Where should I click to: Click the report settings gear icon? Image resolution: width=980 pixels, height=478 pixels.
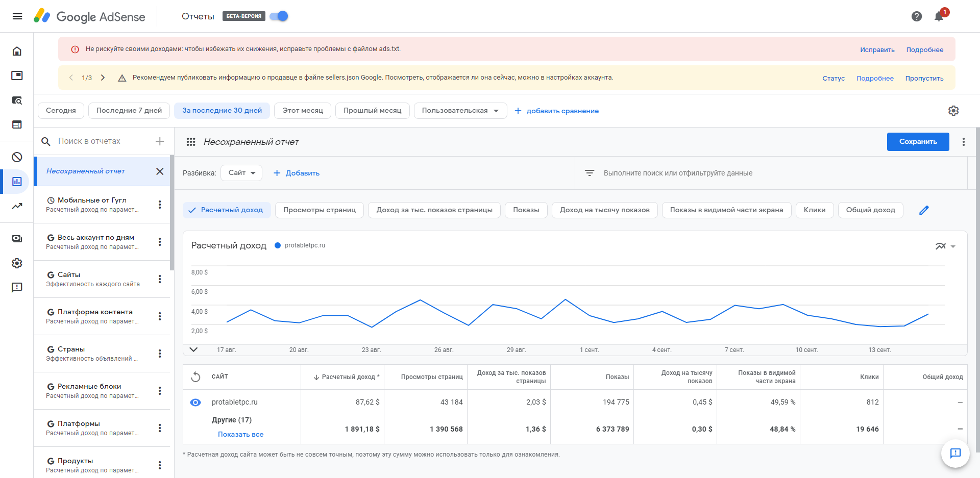[953, 111]
